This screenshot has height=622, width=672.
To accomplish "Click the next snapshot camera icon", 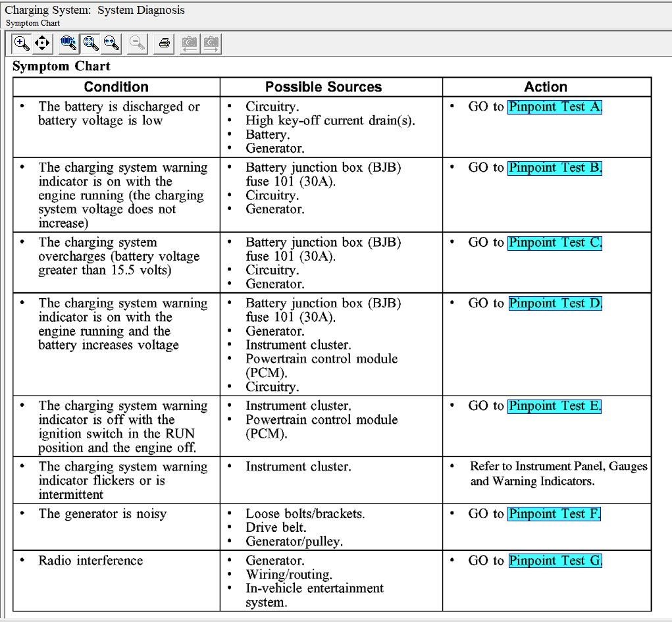I will coord(211,44).
